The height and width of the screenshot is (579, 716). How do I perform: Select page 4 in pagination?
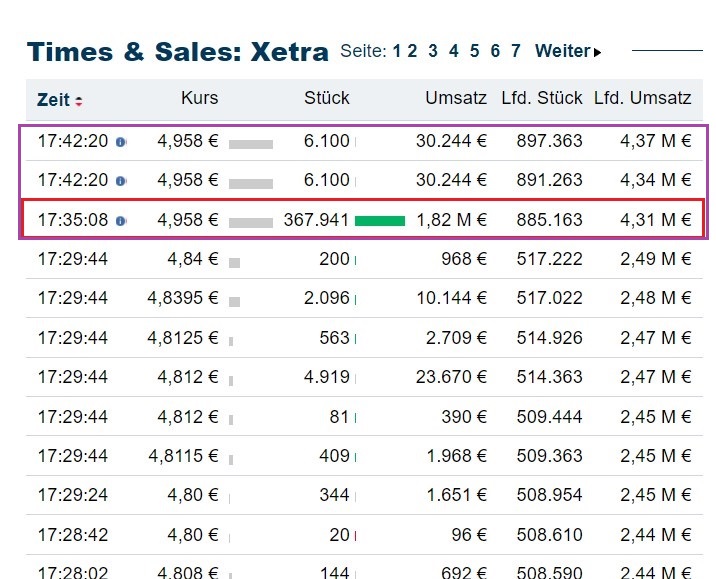click(454, 51)
